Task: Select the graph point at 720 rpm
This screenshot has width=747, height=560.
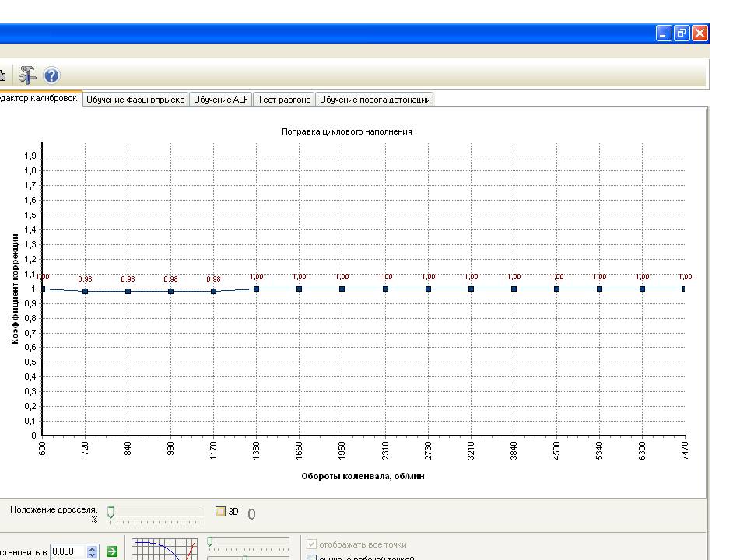Action: (x=86, y=292)
